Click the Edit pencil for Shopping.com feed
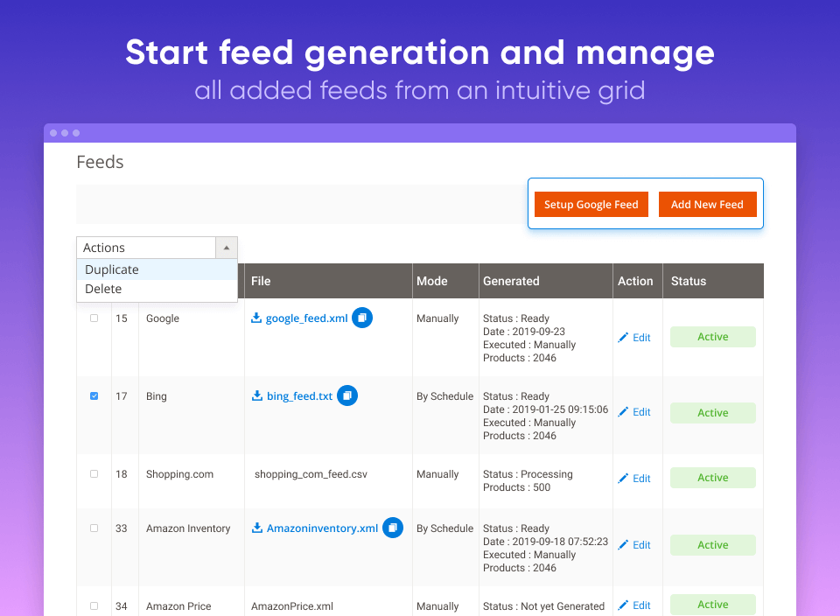Screen dimensions: 840x616 (x=634, y=479)
